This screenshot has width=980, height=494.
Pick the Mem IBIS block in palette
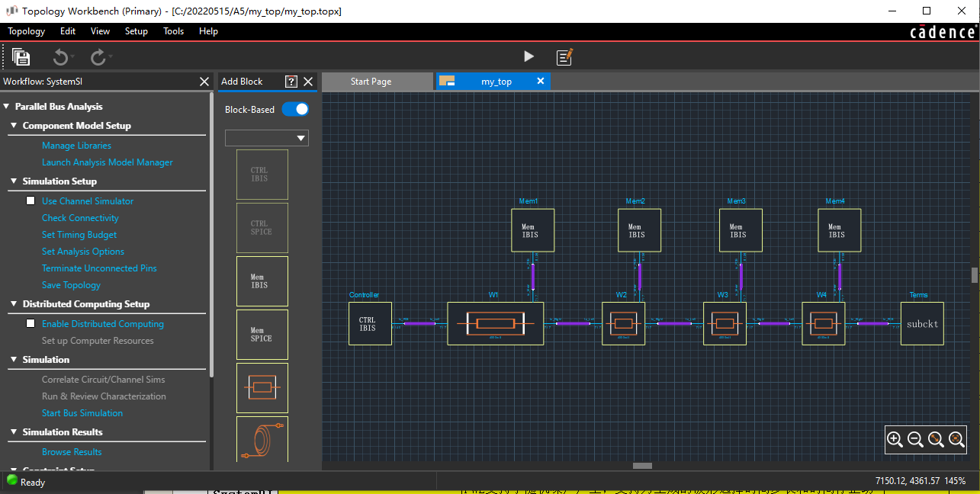pyautogui.click(x=262, y=281)
